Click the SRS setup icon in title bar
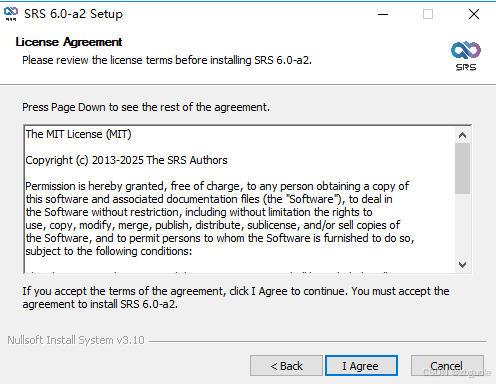The width and height of the screenshot is (496, 384). coord(11,14)
